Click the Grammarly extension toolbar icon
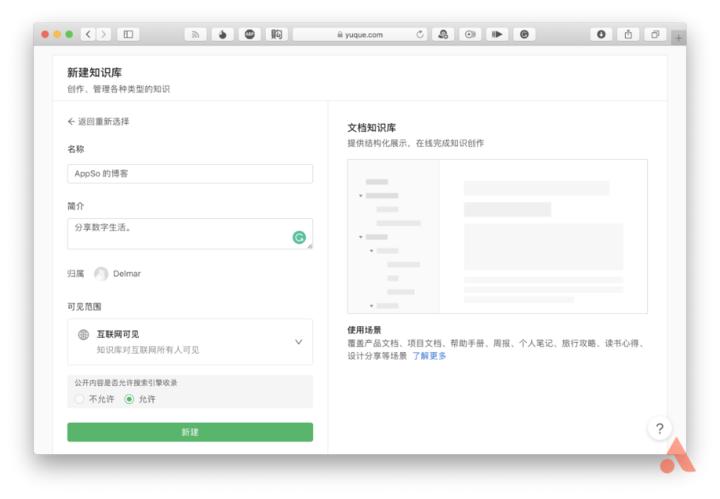 point(524,34)
